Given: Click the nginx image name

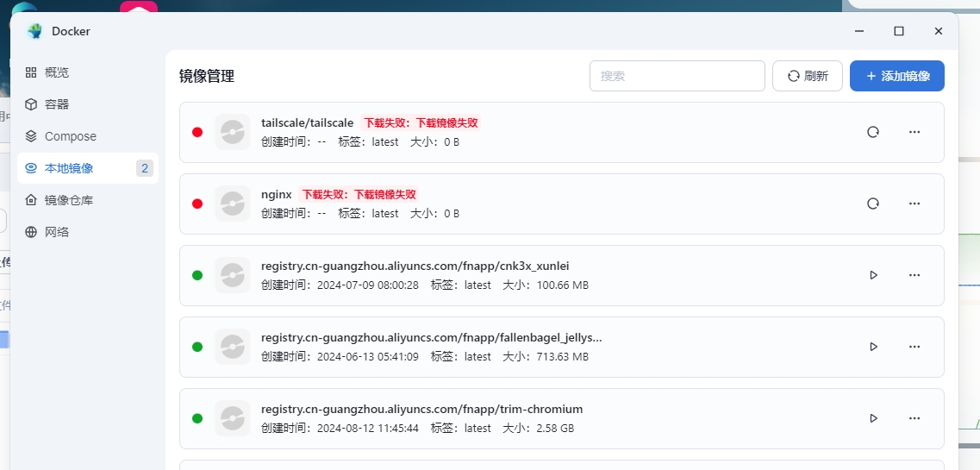Looking at the screenshot, I should [x=277, y=194].
